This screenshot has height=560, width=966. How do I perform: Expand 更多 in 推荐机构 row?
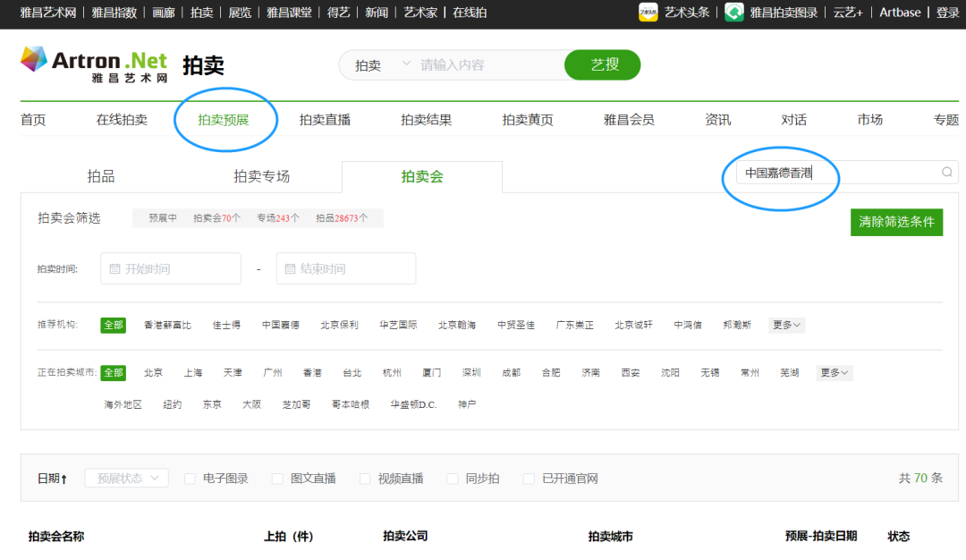(787, 325)
